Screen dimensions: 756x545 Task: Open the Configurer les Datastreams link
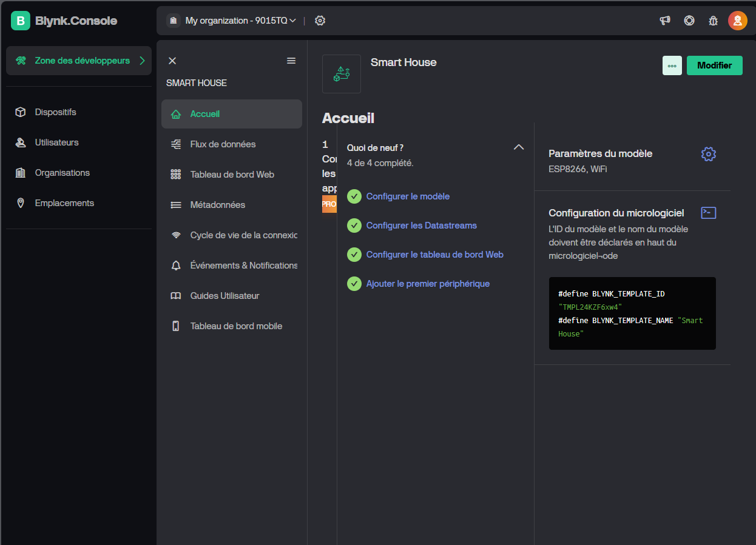(422, 226)
